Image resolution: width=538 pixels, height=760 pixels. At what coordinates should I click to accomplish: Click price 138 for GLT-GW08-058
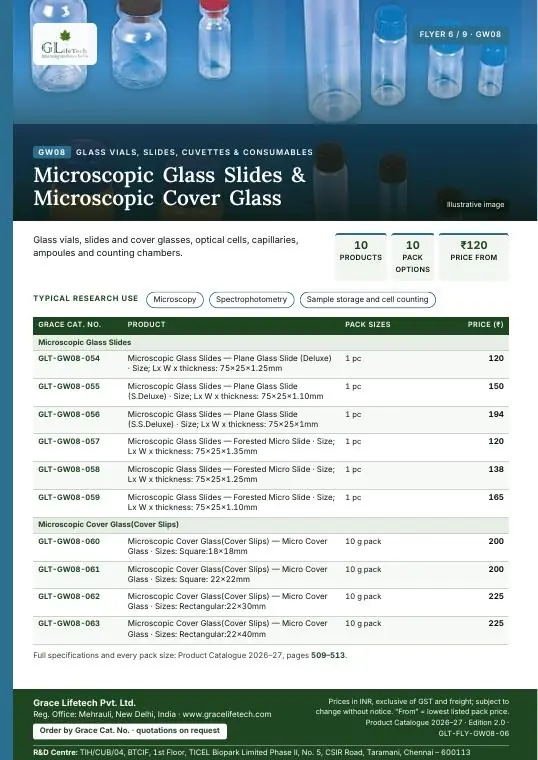click(496, 470)
